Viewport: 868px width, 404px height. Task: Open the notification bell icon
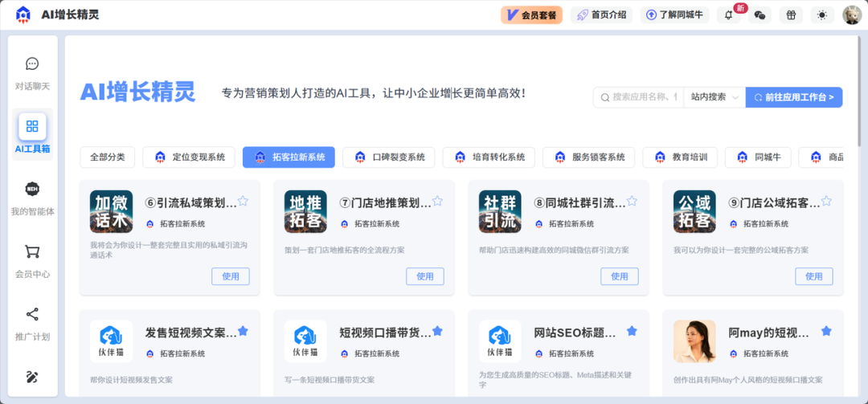coord(728,15)
